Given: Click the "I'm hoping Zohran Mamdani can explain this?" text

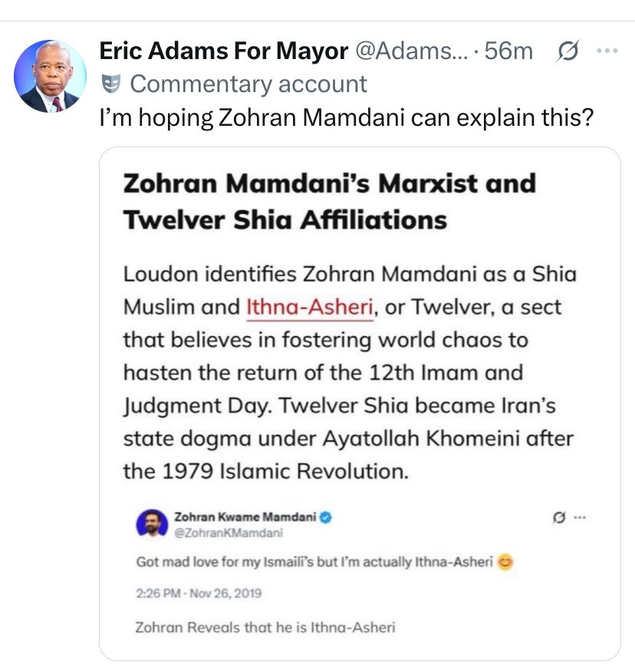Looking at the screenshot, I should point(347,119).
